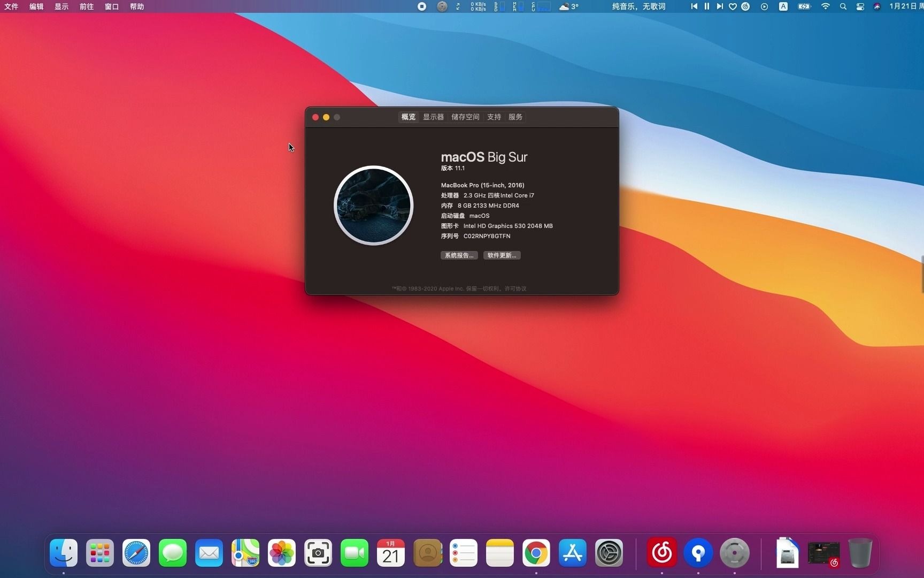Switch to the 储存空间 tab
Image resolution: width=924 pixels, height=578 pixels.
pyautogui.click(x=465, y=117)
